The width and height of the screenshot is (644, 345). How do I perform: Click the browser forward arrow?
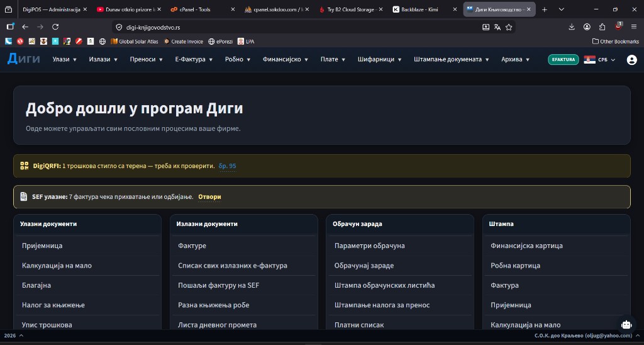coord(40,26)
